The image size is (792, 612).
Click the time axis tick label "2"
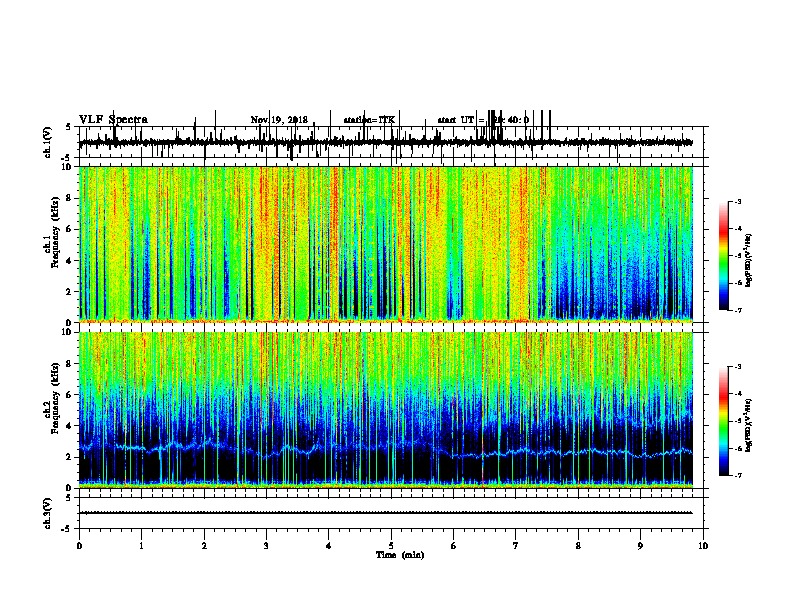click(204, 546)
